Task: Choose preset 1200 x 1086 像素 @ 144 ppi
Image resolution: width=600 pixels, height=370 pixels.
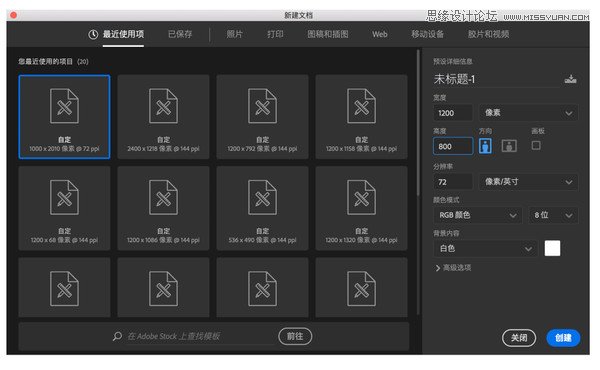Action: 163,208
